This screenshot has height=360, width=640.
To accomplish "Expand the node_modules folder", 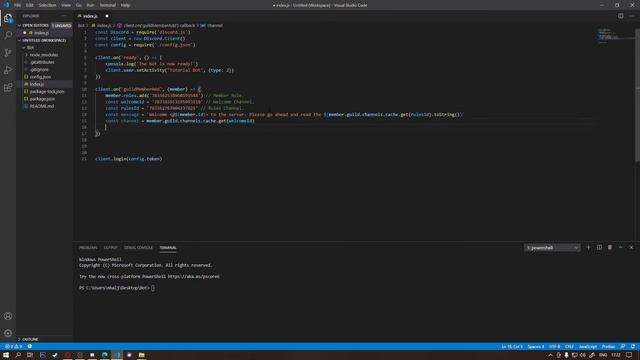I will (x=44, y=55).
